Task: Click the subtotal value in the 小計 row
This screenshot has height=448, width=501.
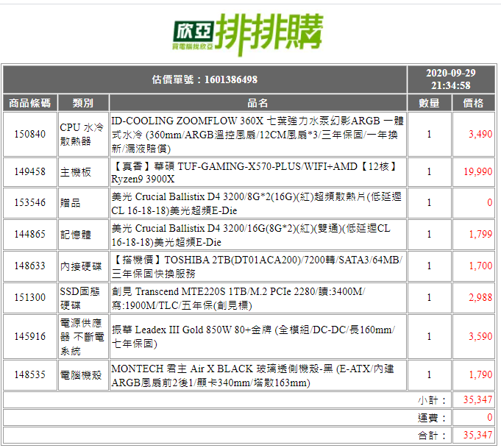Action: tap(478, 399)
